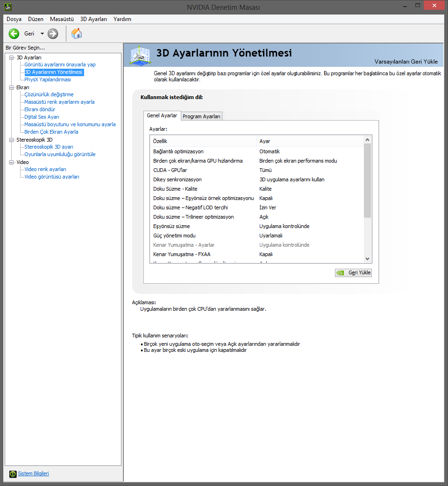The width and height of the screenshot is (448, 486).
Task: Open Birden Çok Ekran Ayarla
Action: [x=51, y=132]
